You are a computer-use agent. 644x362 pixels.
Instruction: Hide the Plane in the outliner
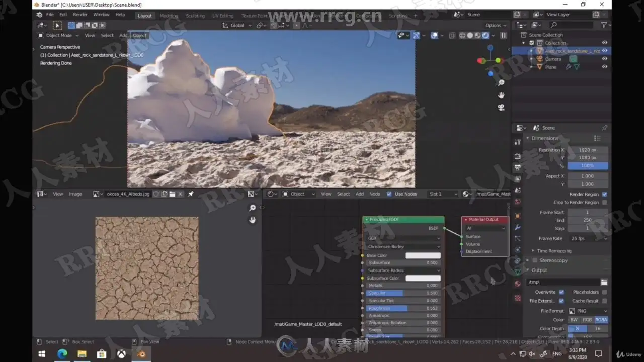tap(605, 67)
